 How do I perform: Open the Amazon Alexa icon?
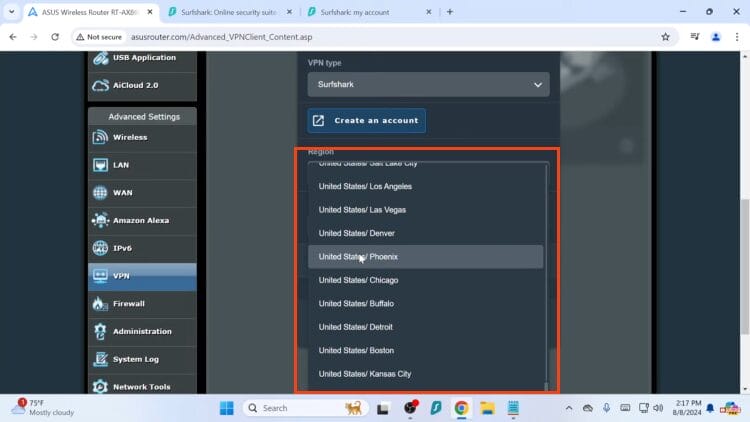[x=100, y=221]
